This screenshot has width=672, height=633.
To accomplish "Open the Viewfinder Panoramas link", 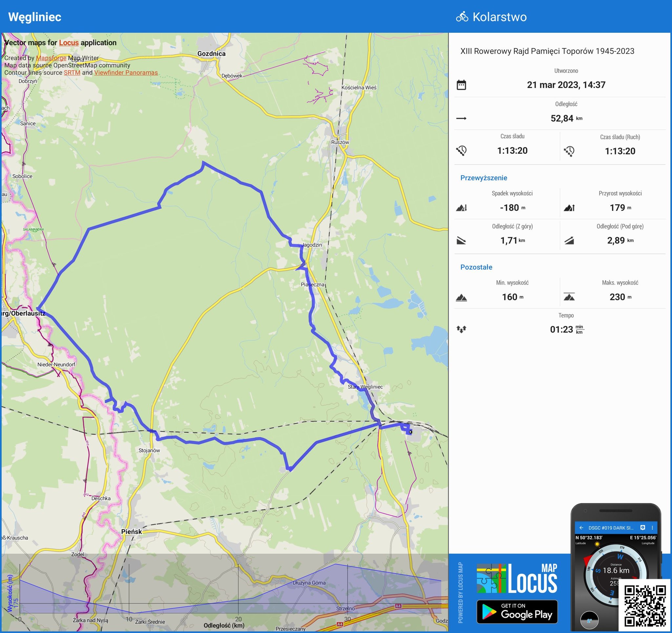I will tap(126, 72).
